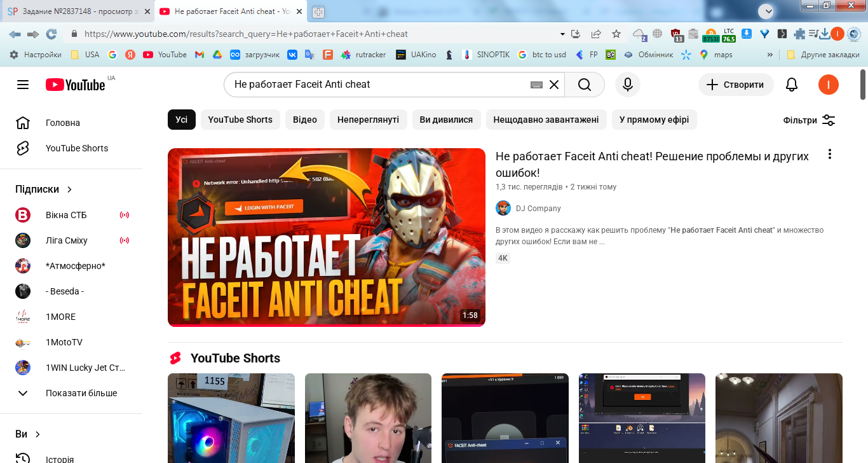
Task: Select the Нещодавно завантажені filter chip
Action: pos(546,120)
